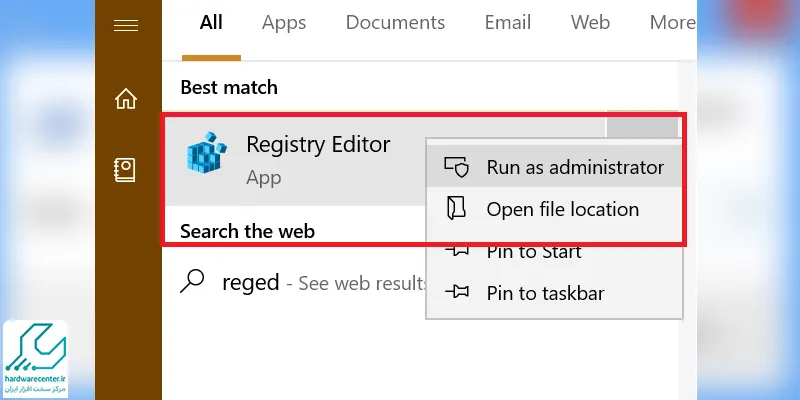This screenshot has width=800, height=400.
Task: Click the Open file location folder icon
Action: 456,209
